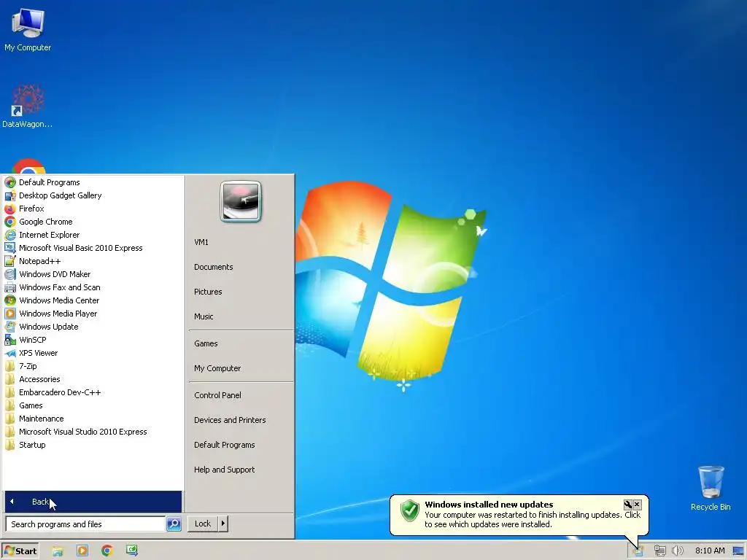
Task: Open Documents from the Start menu
Action: [x=214, y=267]
